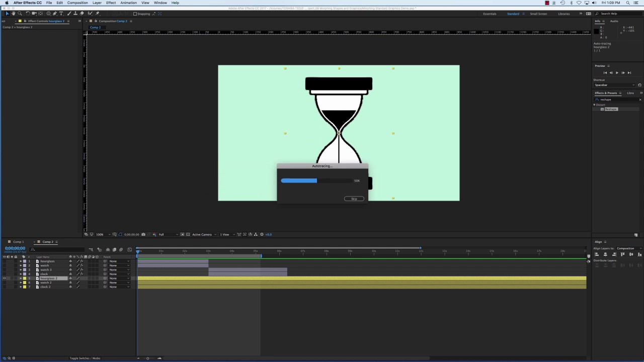This screenshot has height=362, width=644.
Task: Select the Libraries workspace
Action: [564, 14]
